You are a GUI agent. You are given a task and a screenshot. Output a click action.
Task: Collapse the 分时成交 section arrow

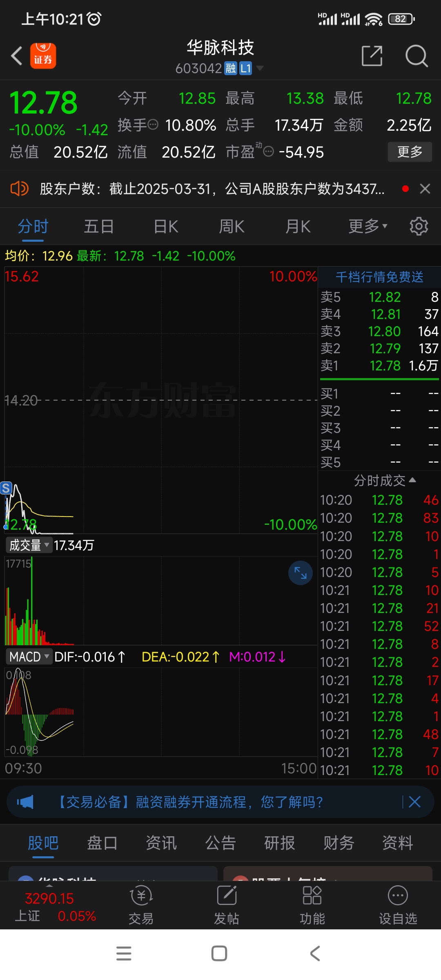(412, 480)
